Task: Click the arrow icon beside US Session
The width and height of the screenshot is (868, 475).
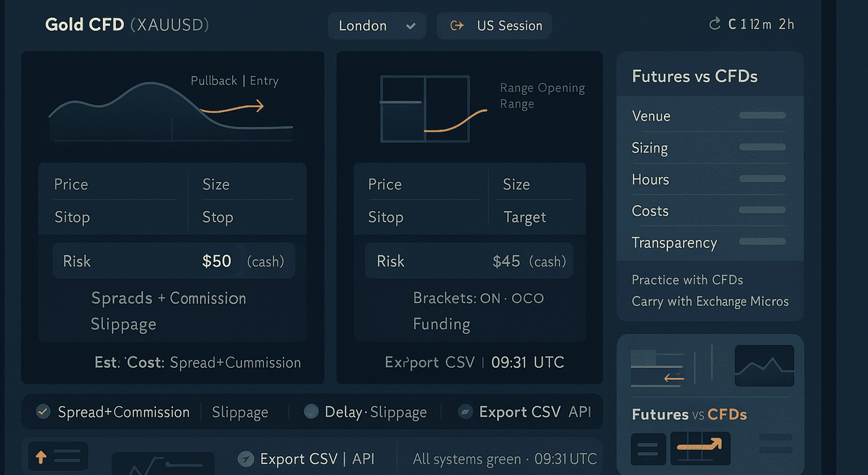Action: tap(457, 26)
